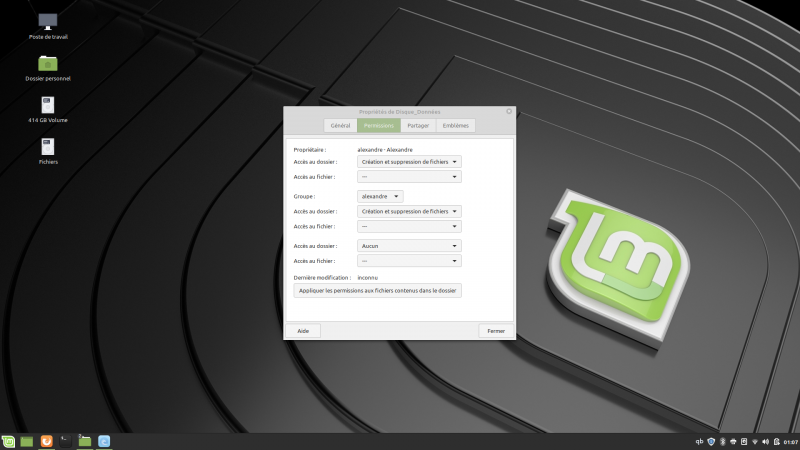Click the blue browser icon in taskbar
Viewport: 800px width, 450px height.
[x=104, y=441]
